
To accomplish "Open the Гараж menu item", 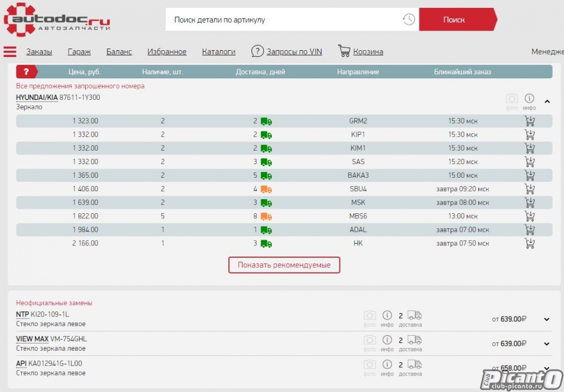I will [79, 52].
